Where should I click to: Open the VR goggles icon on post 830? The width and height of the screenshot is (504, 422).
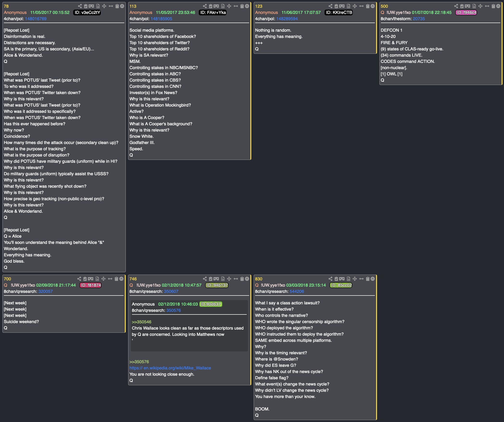(x=342, y=279)
